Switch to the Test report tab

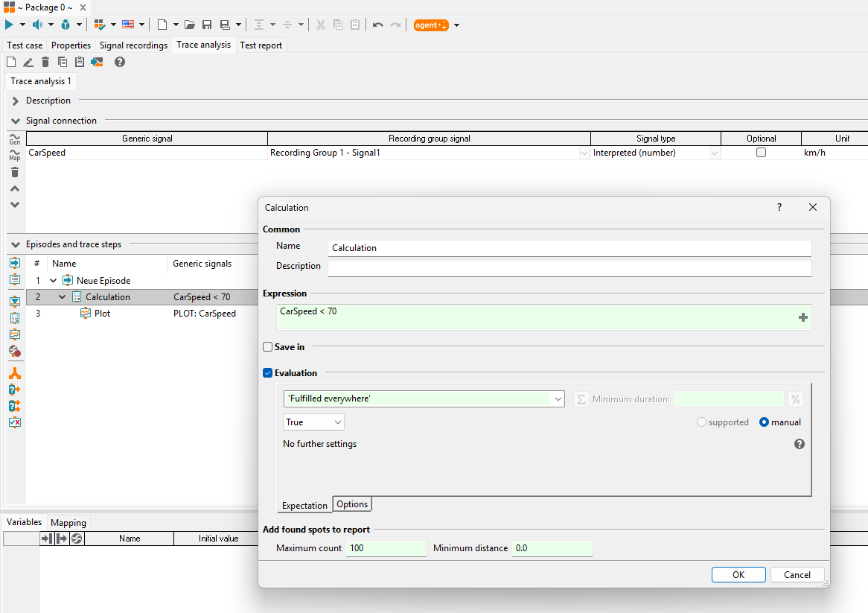[x=261, y=45]
